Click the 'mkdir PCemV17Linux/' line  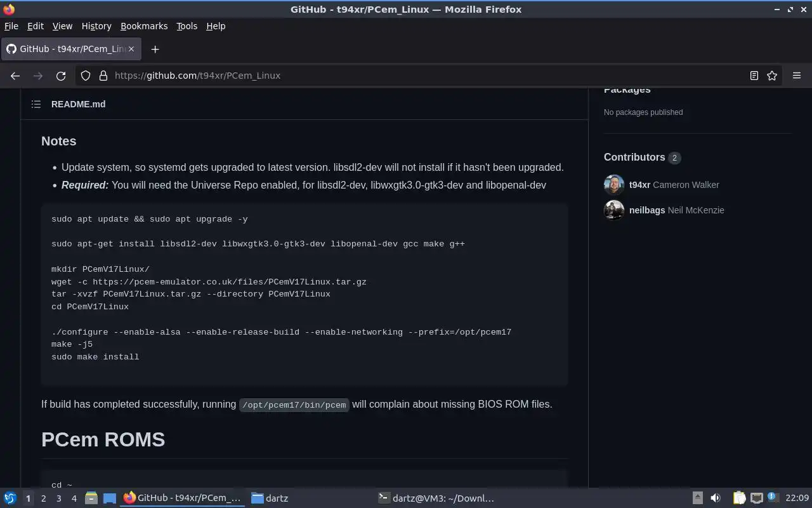pos(100,269)
